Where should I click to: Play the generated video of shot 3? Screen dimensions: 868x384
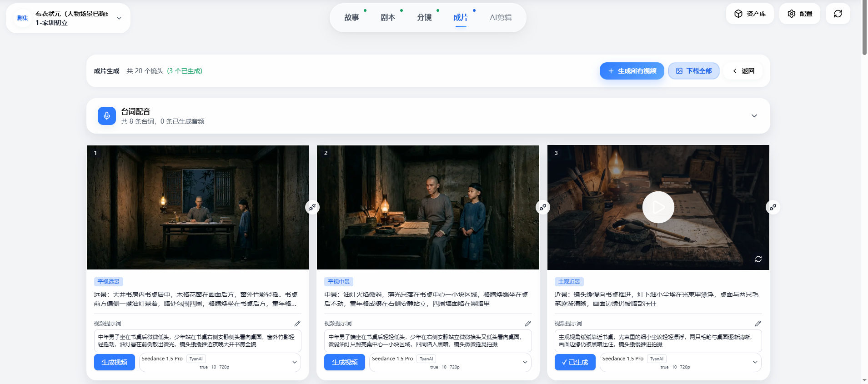pyautogui.click(x=658, y=207)
